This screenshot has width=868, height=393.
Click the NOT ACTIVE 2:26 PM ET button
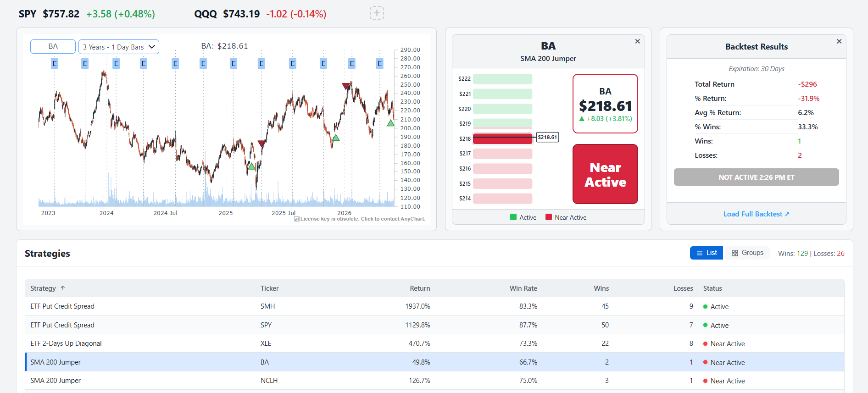point(756,177)
